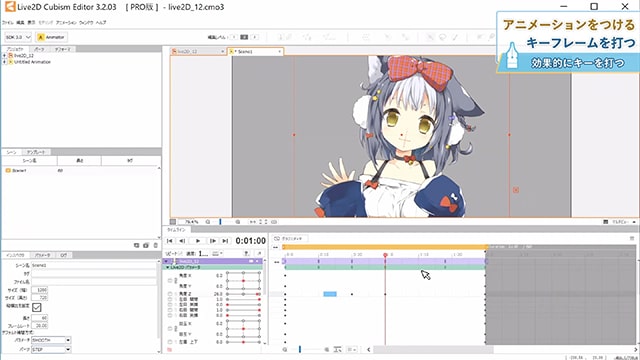Screen dimensions: 640x360
Task: Open the SDK 3.0 version dropdown
Action: (18, 37)
